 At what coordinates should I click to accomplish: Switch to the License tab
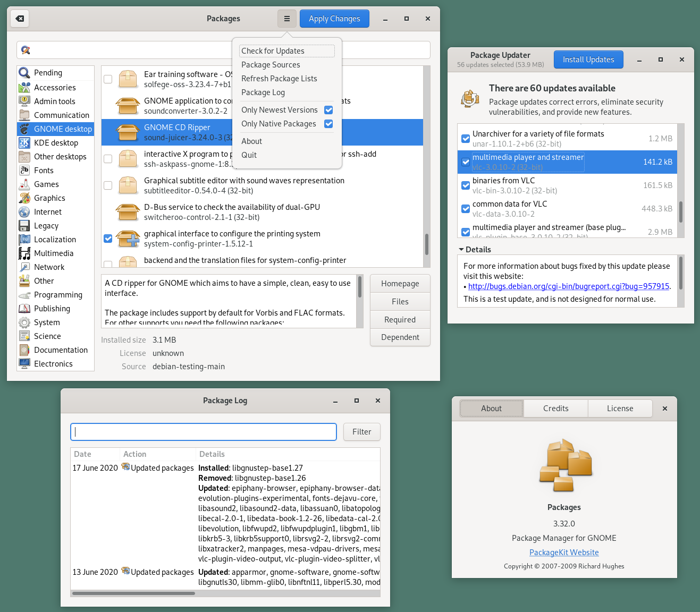point(620,409)
